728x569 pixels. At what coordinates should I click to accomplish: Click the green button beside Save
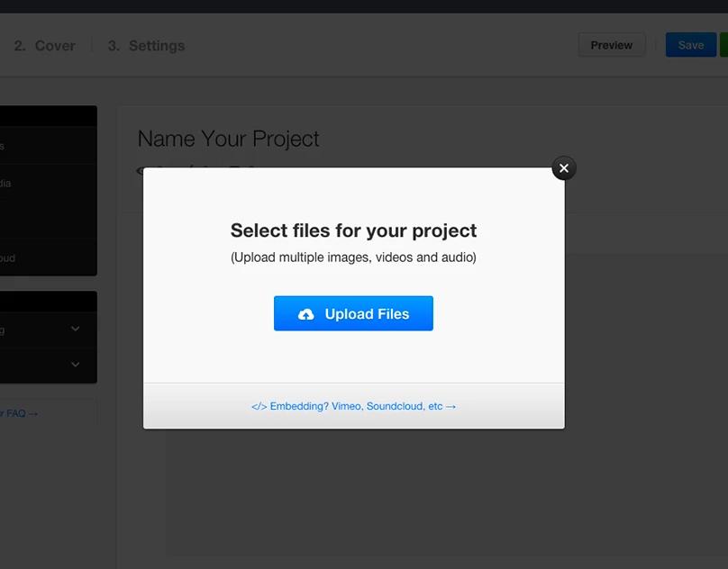coord(723,44)
